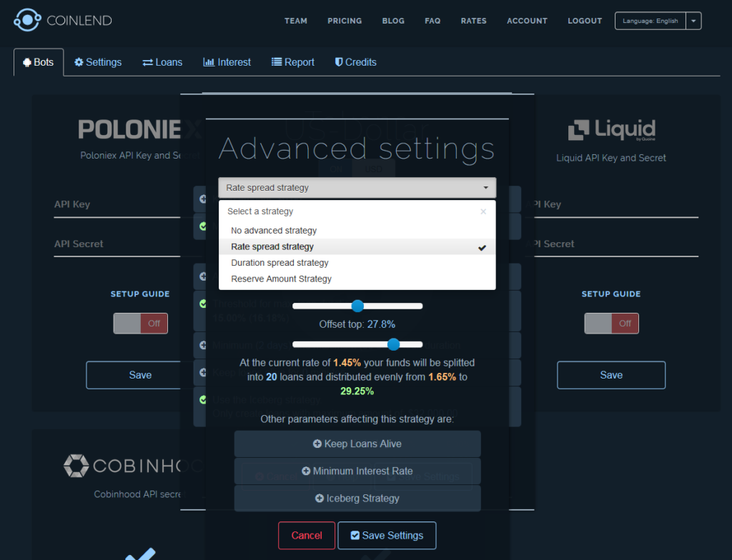The image size is (732, 560).
Task: Go to the BLOG link
Action: point(393,21)
